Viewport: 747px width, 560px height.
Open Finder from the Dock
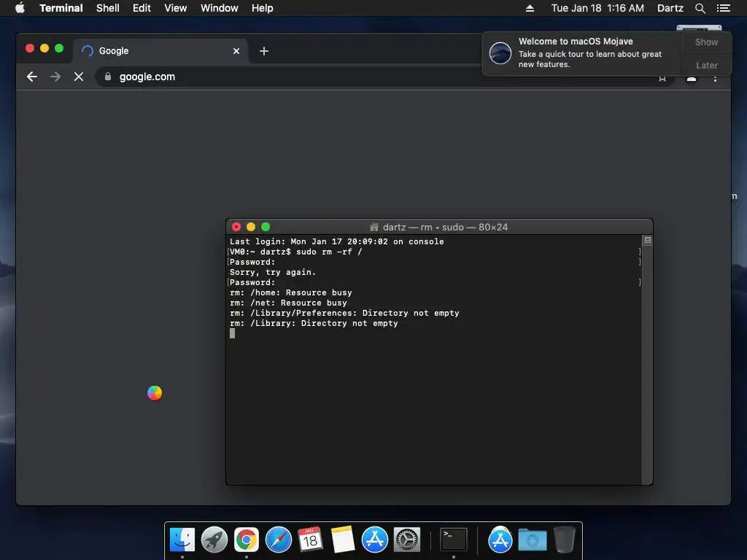(182, 540)
